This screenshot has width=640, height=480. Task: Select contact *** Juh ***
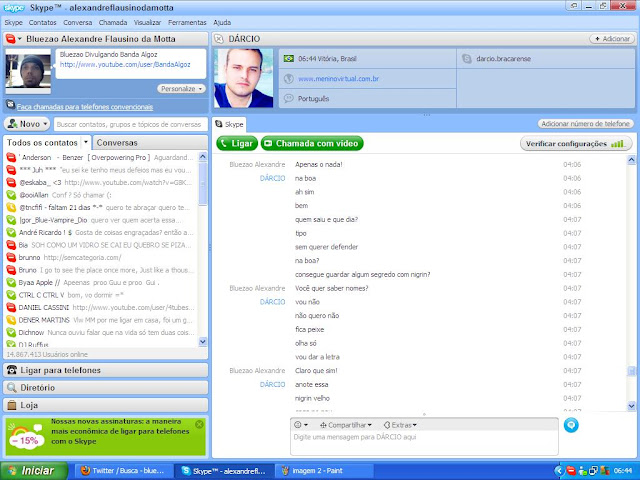pyautogui.click(x=100, y=170)
